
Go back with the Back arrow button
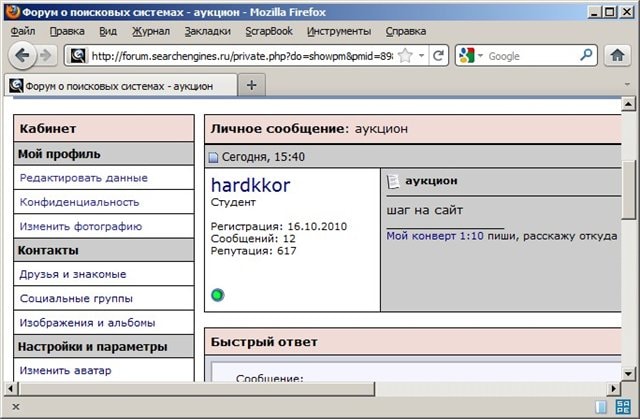pos(21,55)
